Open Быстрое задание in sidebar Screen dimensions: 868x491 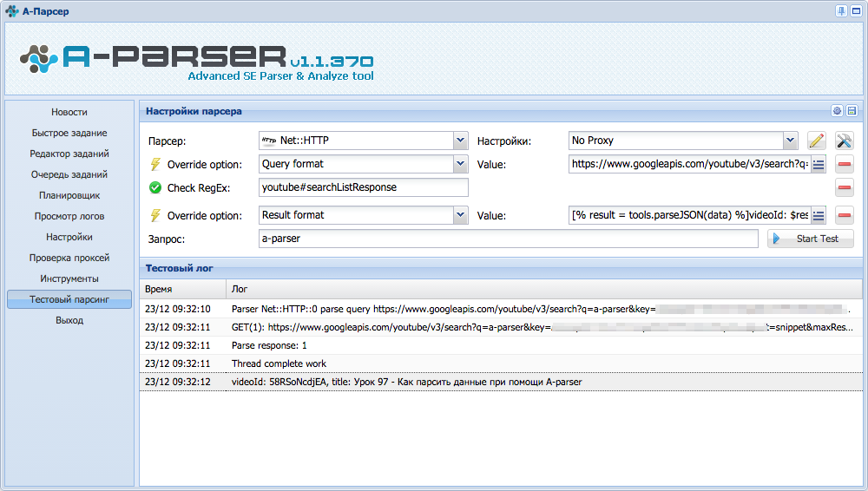(69, 133)
